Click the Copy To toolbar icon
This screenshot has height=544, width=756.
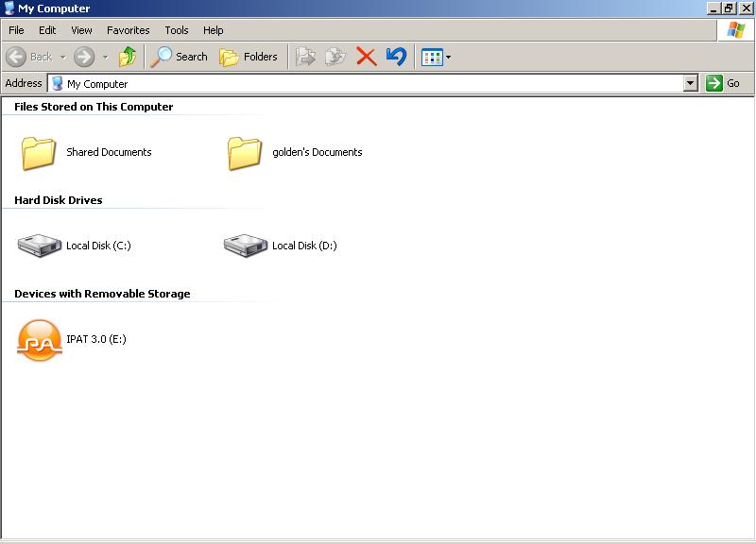click(x=335, y=57)
